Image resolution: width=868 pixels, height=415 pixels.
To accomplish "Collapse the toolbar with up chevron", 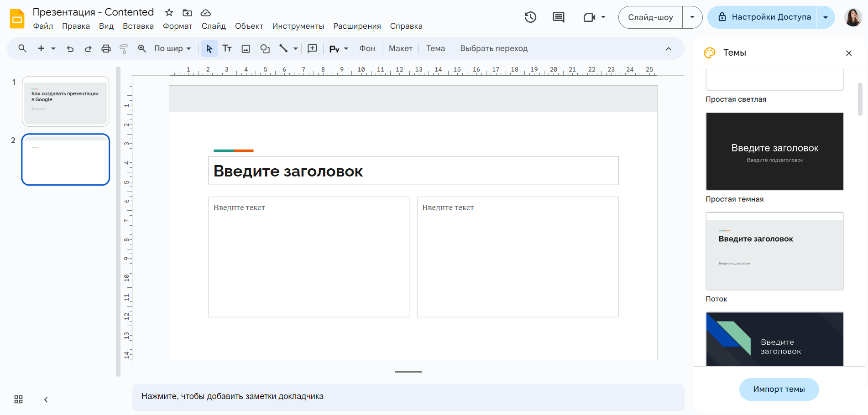I will pyautogui.click(x=669, y=48).
